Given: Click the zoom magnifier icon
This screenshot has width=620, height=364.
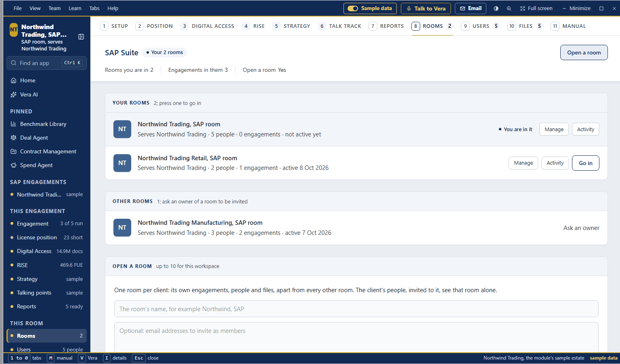Looking at the screenshot, I should pos(509,8).
